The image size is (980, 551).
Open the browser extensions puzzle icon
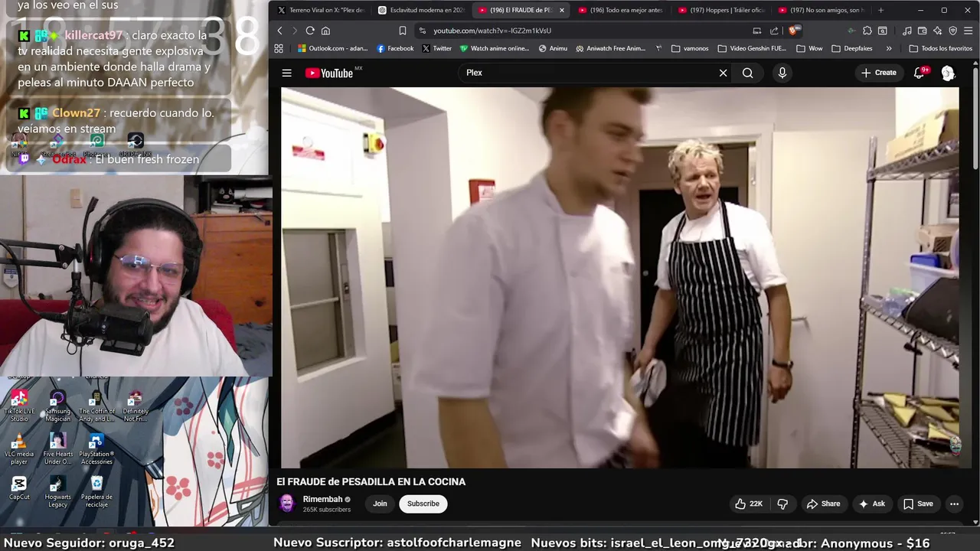pos(867,31)
